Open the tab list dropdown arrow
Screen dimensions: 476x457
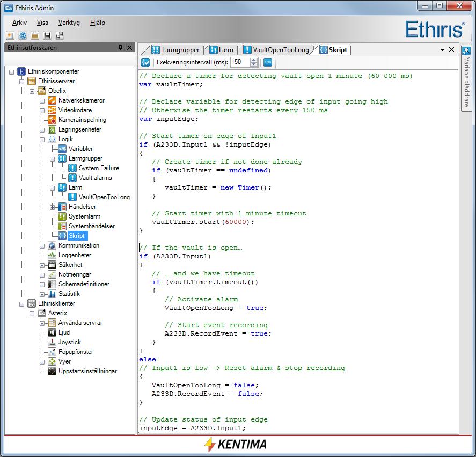(443, 50)
